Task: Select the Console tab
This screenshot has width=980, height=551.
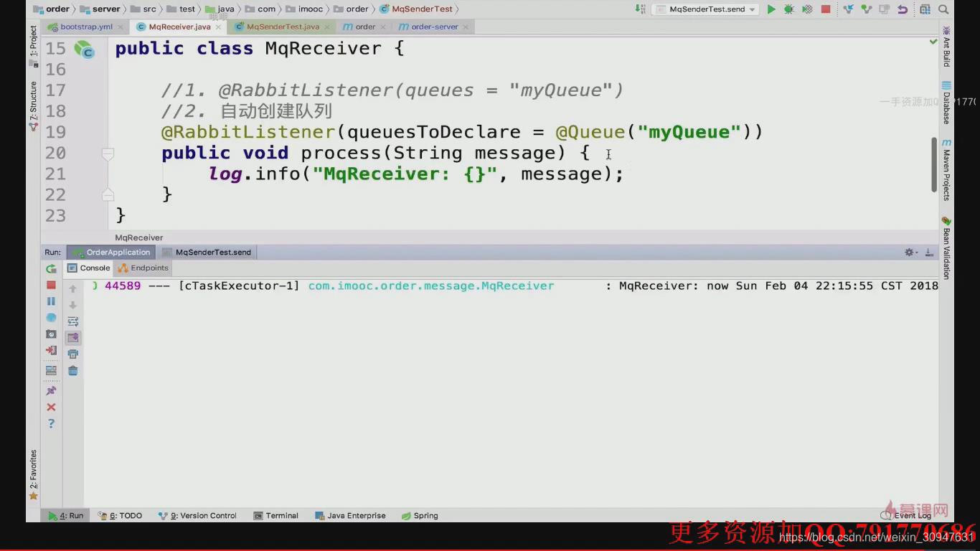Action: [89, 268]
